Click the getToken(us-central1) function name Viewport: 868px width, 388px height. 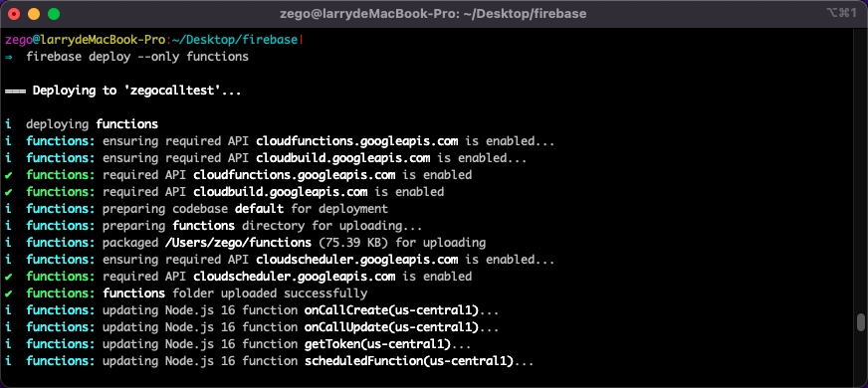(x=377, y=343)
